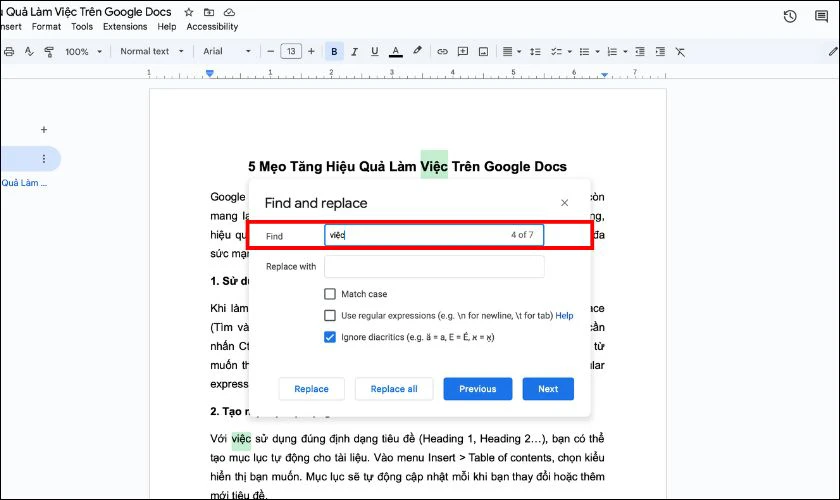Open the editing mode pencil
This screenshot has height=500, width=840.
pyautogui.click(x=833, y=51)
